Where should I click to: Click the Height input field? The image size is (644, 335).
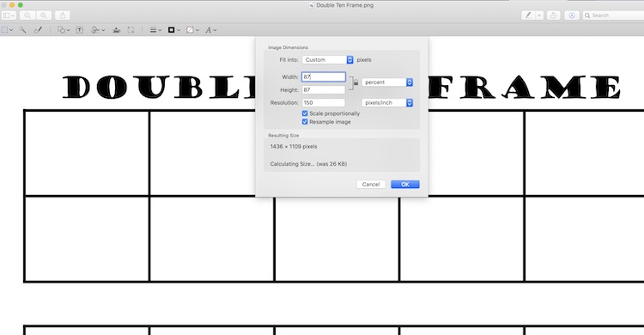[324, 89]
